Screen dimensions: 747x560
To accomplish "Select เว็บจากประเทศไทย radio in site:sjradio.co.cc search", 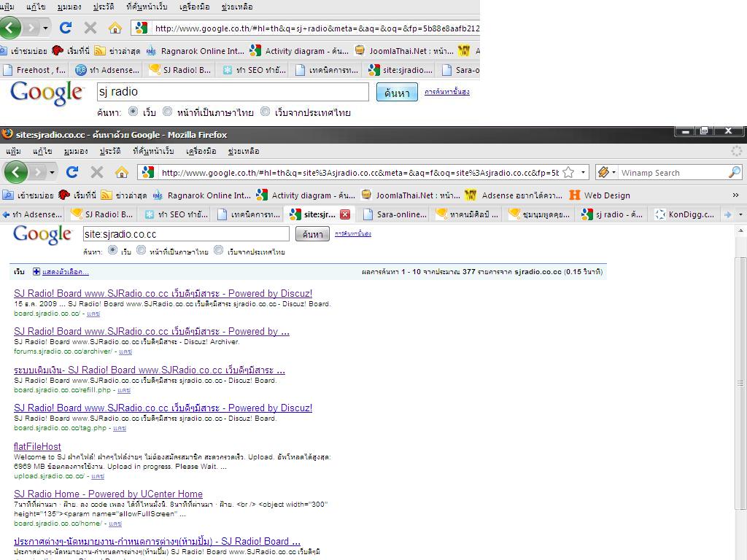I will coord(218,250).
